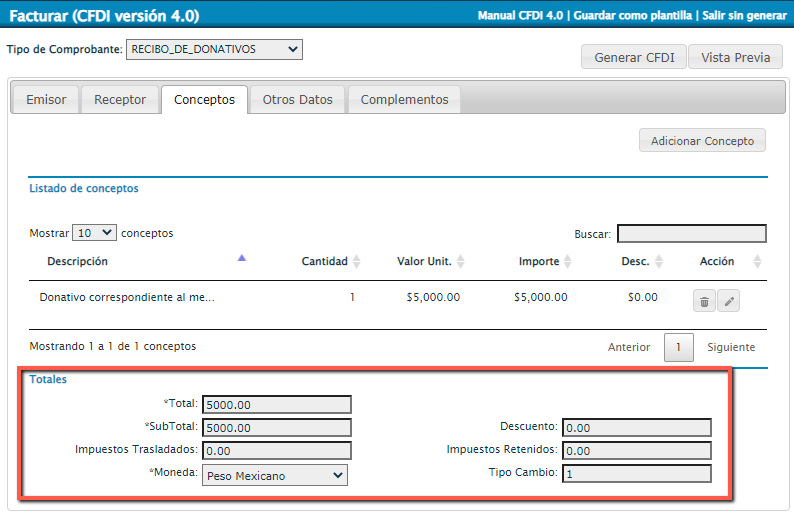This screenshot has width=794, height=514.
Task: Open the Complementos tab
Action: pos(404,100)
